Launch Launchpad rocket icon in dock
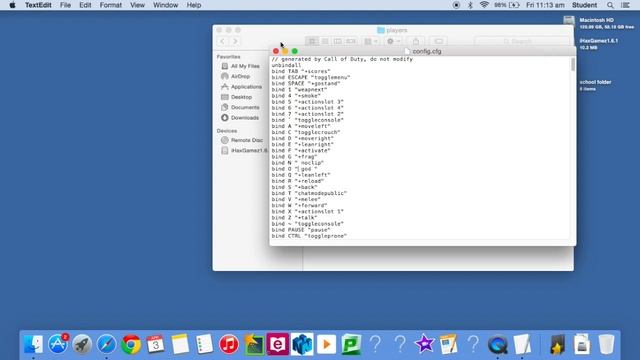Screen dimensions: 640x360 point(82,344)
